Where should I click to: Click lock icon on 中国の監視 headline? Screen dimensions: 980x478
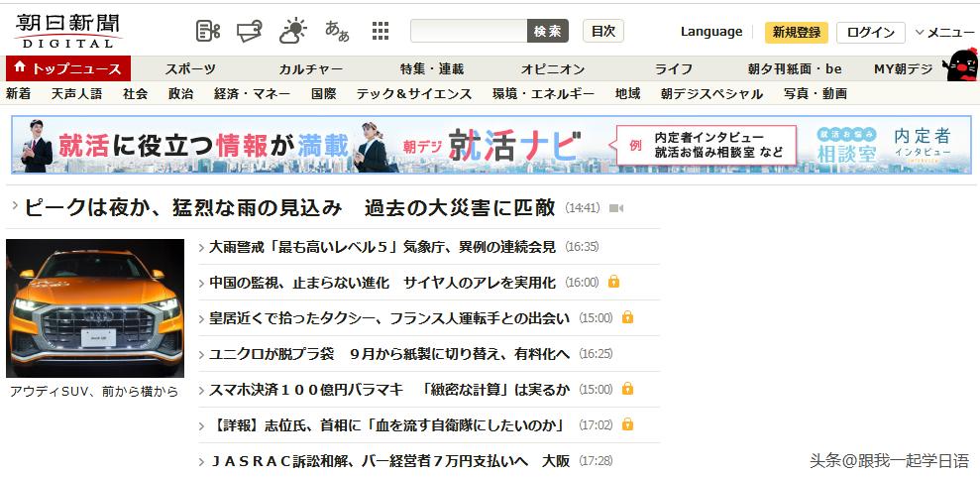[613, 282]
